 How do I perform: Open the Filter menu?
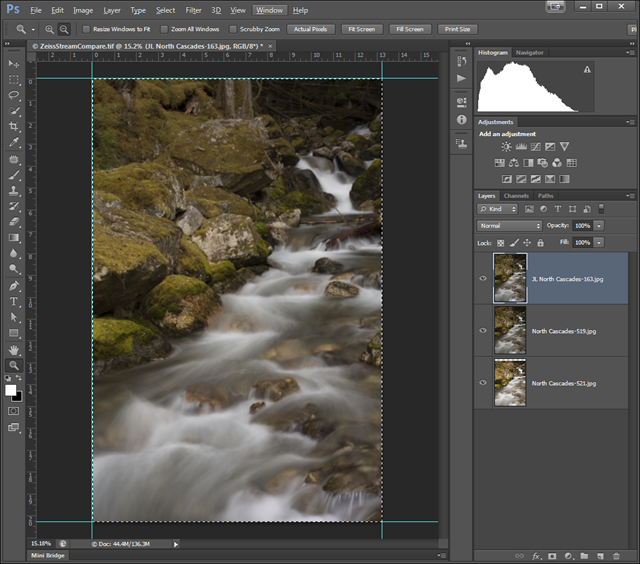pyautogui.click(x=193, y=10)
